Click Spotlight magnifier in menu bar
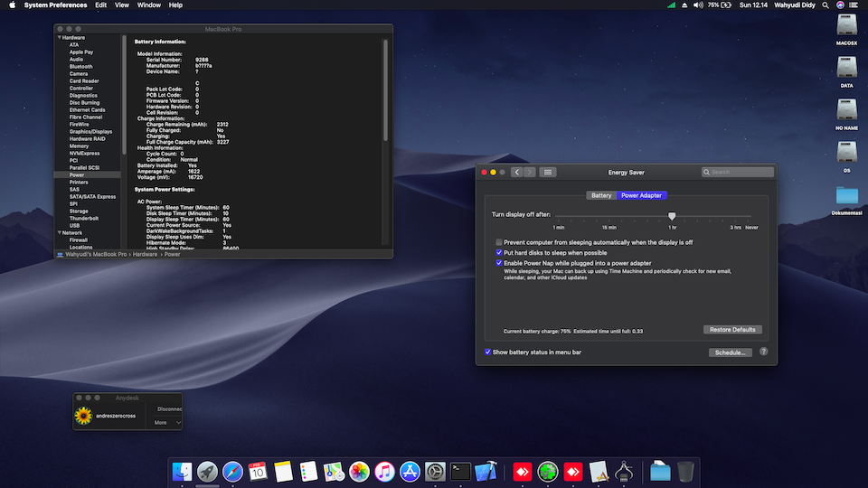The image size is (868, 488). click(826, 5)
